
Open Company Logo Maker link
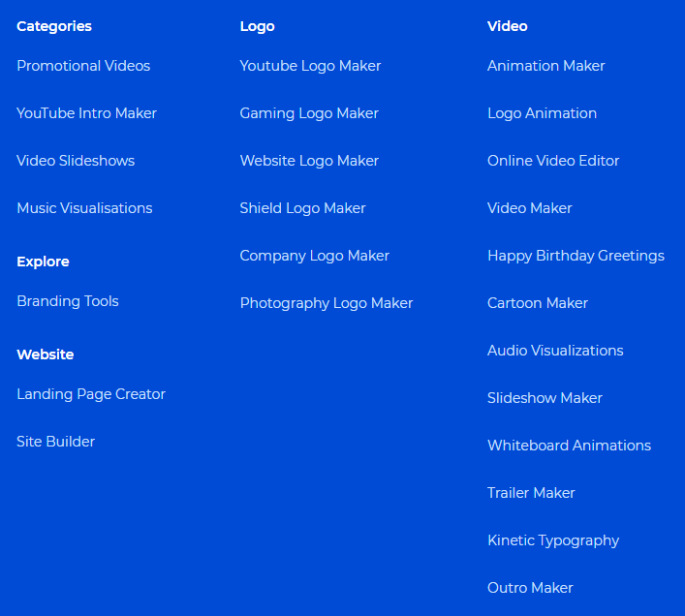point(314,256)
